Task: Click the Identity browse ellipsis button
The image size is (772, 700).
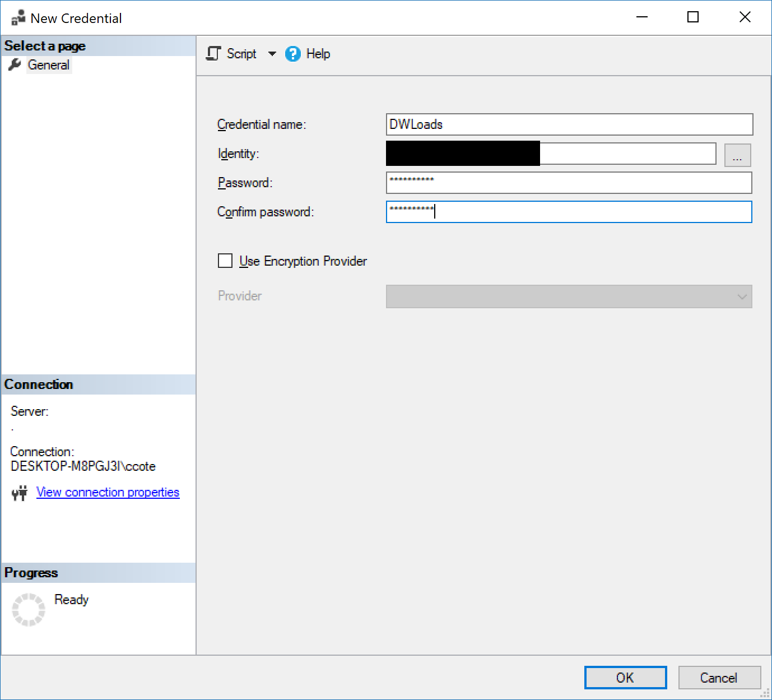Action: [x=737, y=155]
